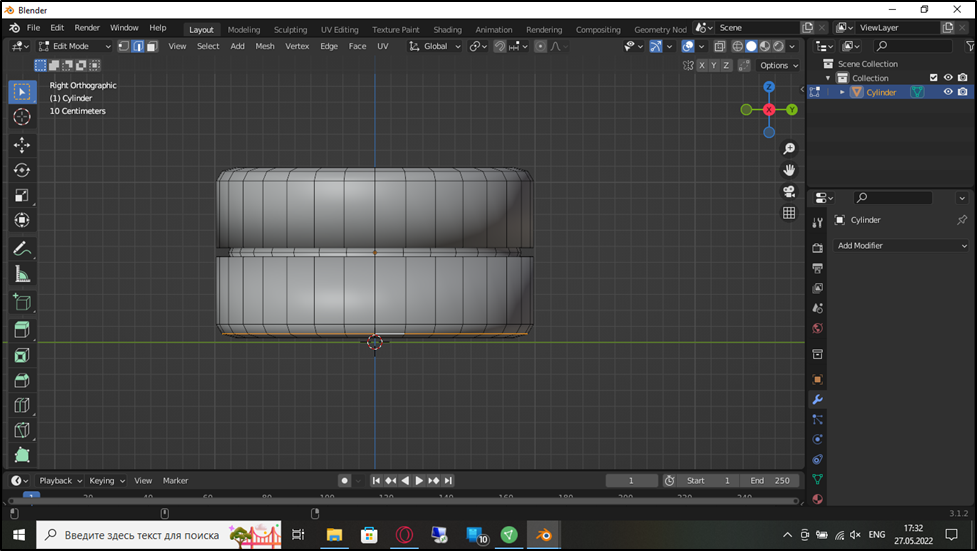
Task: Switch to orthographic grid view icon
Action: click(x=789, y=213)
